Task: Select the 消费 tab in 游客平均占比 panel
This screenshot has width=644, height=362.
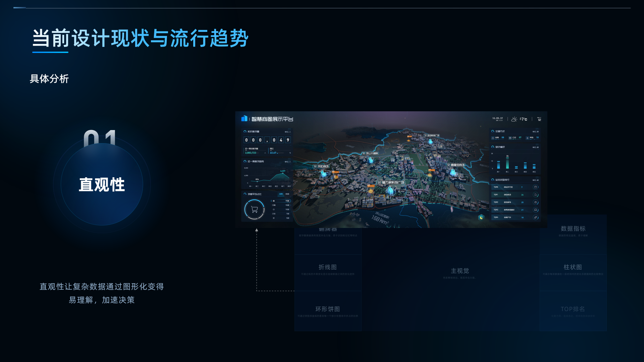Action: 281,194
